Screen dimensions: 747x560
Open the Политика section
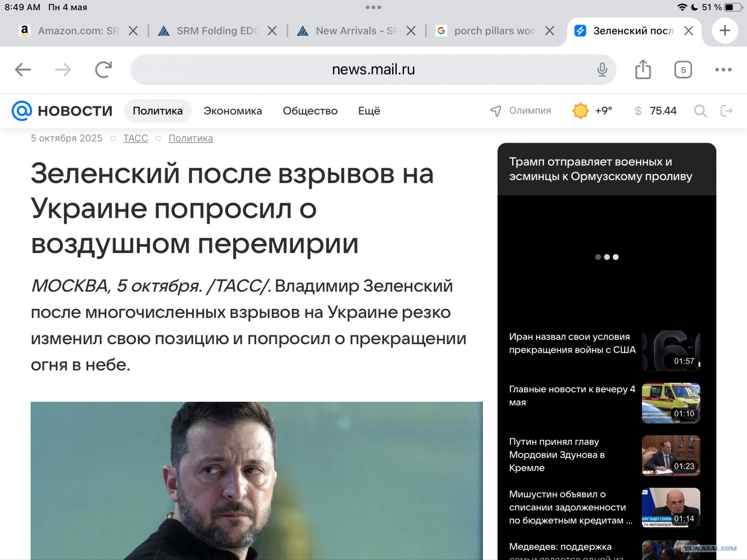[x=158, y=111]
